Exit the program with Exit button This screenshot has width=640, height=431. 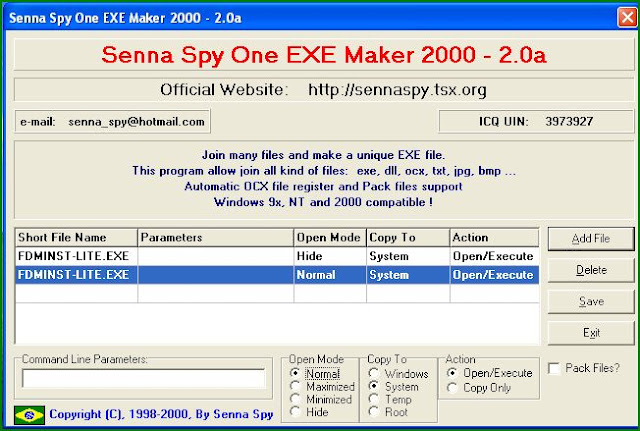pyautogui.click(x=591, y=333)
